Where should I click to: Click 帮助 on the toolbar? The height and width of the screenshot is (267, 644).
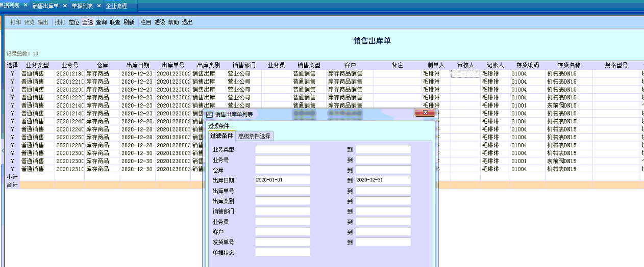tap(174, 22)
